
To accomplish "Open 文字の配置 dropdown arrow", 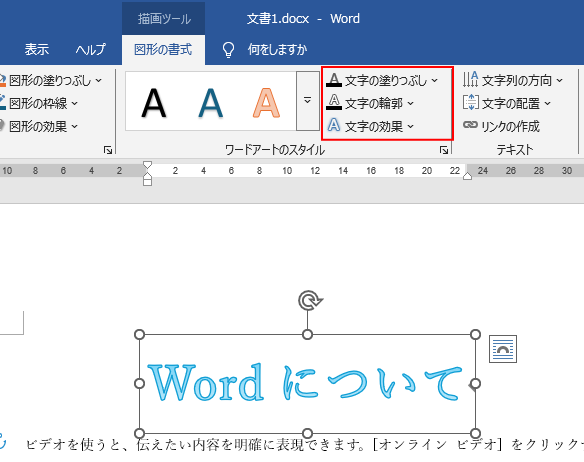I will 547,103.
